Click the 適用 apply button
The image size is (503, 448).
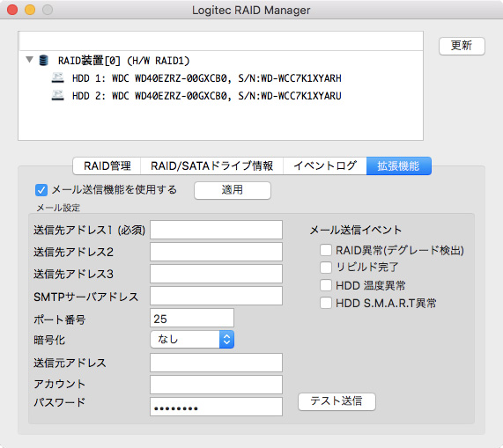click(x=233, y=190)
